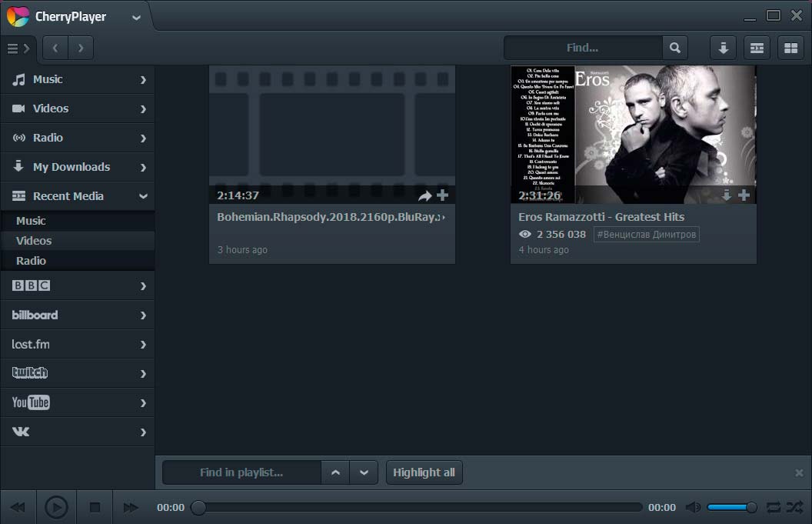812x524 pixels.
Task: Open My Downloads in sidebar
Action: (x=78, y=167)
